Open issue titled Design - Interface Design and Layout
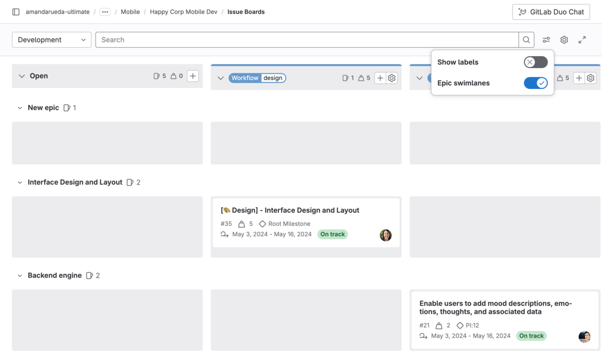Screen dimensions: 602x364 [290, 210]
